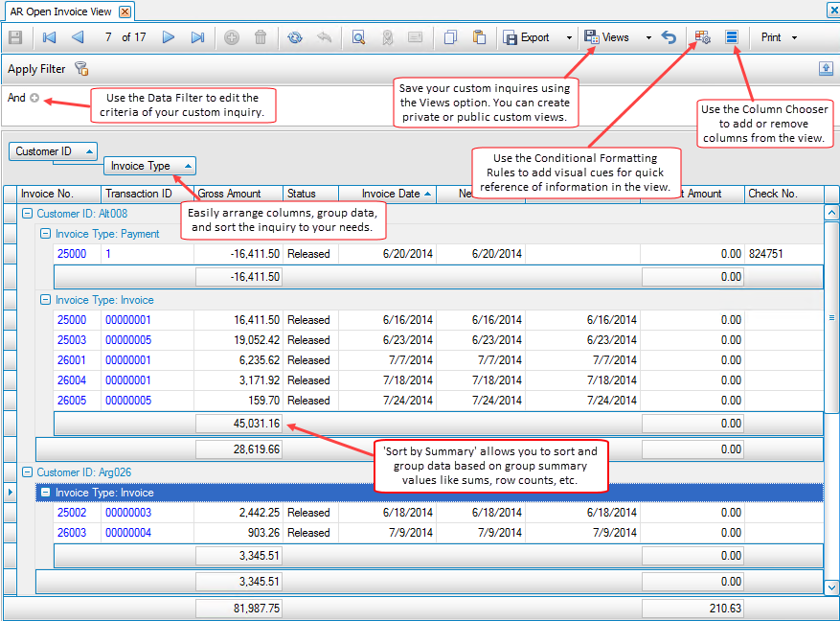The width and height of the screenshot is (840, 621).
Task: Click the vertical scrollbar down arrow
Action: tap(831, 586)
